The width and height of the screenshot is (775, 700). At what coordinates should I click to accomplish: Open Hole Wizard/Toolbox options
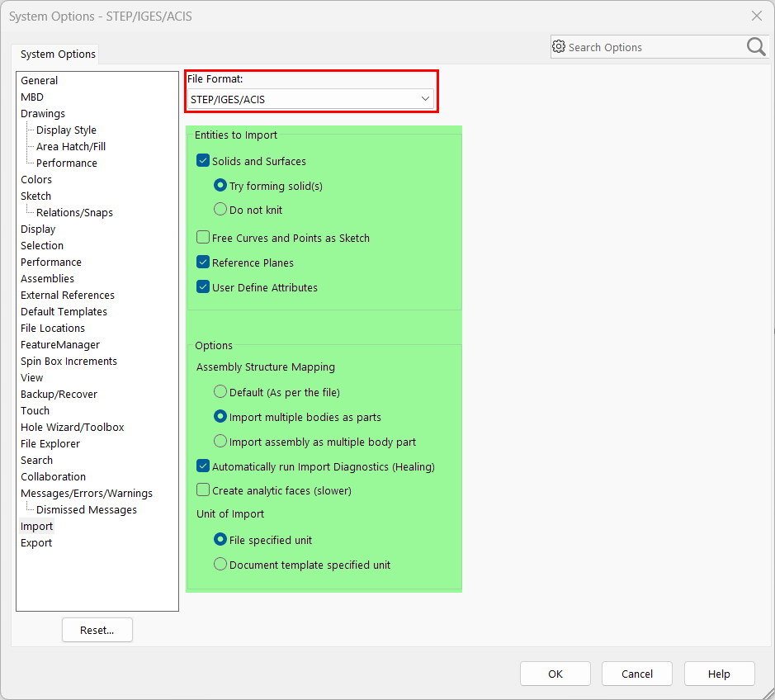coord(72,428)
